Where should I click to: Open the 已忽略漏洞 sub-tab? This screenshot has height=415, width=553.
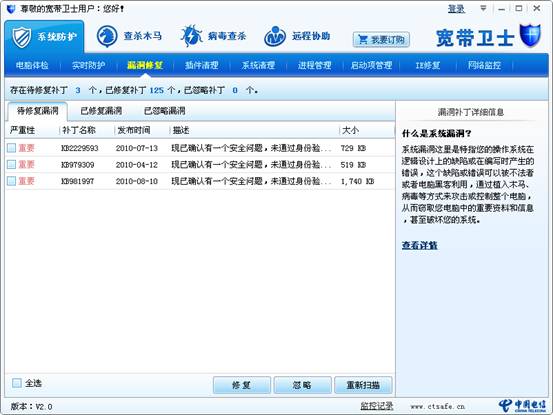(x=164, y=111)
